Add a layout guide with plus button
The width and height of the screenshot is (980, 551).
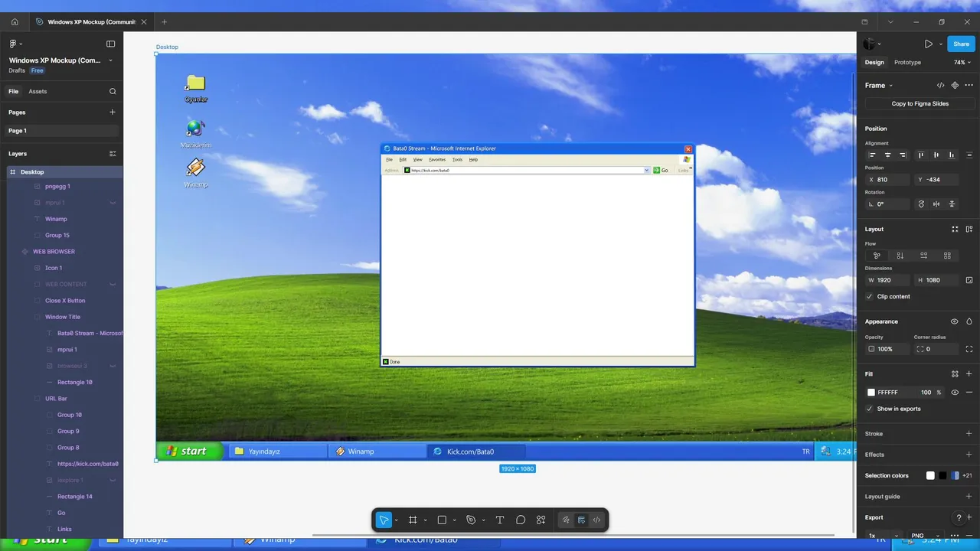pyautogui.click(x=969, y=496)
